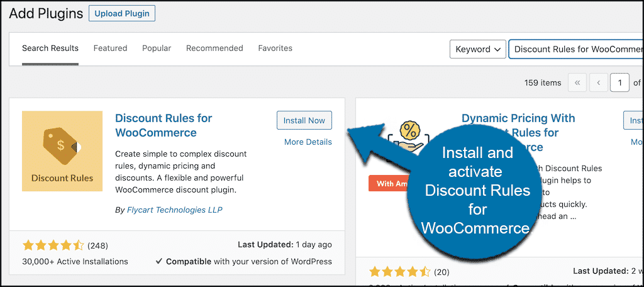
Task: Click the current page number field
Action: coord(619,82)
